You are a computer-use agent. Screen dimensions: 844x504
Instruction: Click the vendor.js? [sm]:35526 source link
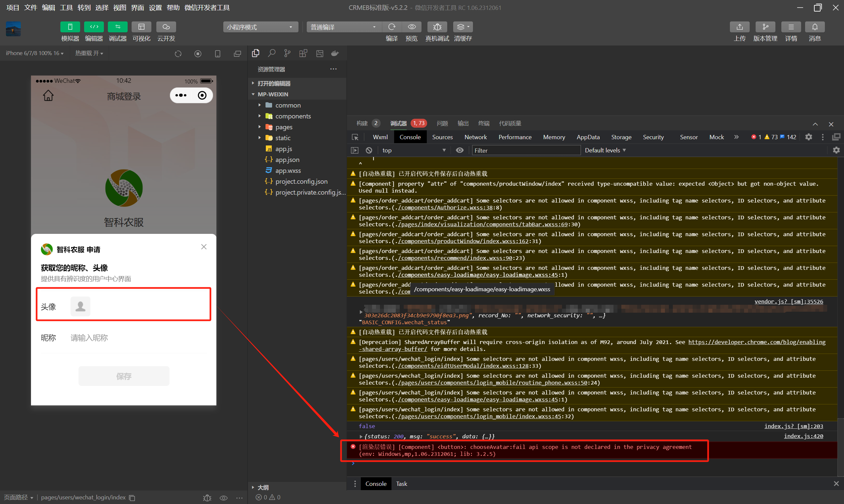788,301
